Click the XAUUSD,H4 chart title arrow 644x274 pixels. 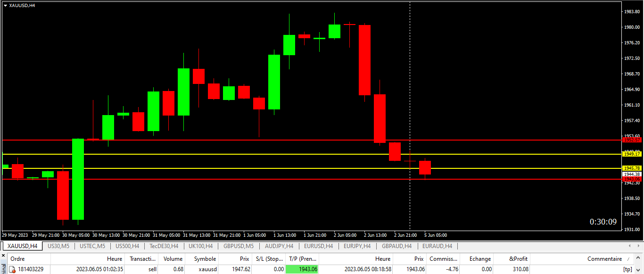coord(5,5)
